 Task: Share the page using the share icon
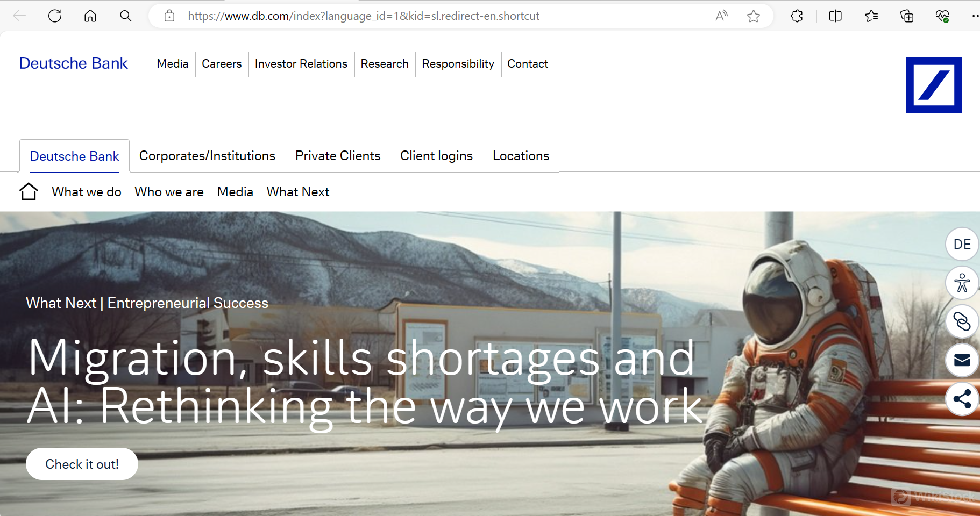[962, 399]
